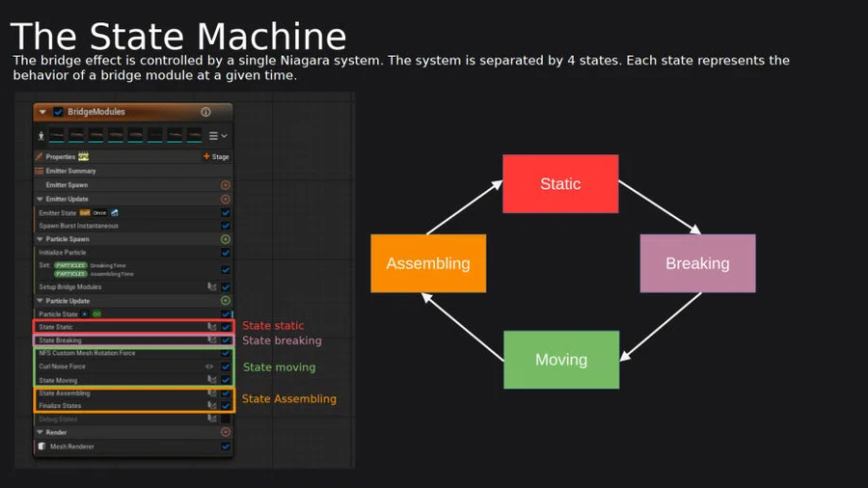
Task: Uncheck Initialize Particle module
Action: pos(226,253)
